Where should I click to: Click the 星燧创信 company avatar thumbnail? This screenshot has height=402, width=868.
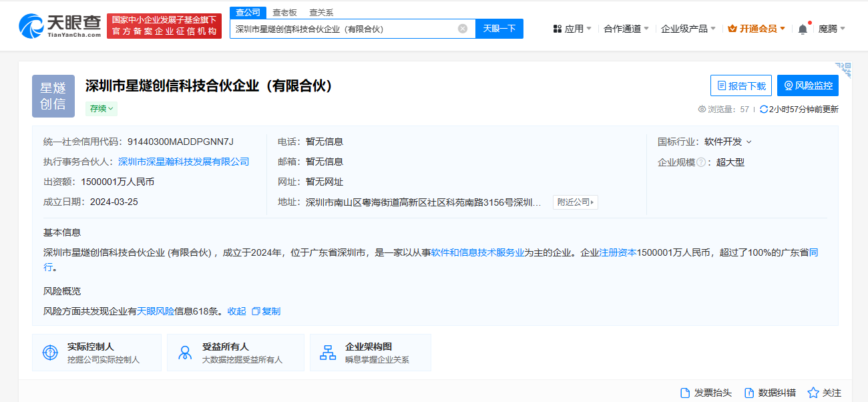(53, 96)
